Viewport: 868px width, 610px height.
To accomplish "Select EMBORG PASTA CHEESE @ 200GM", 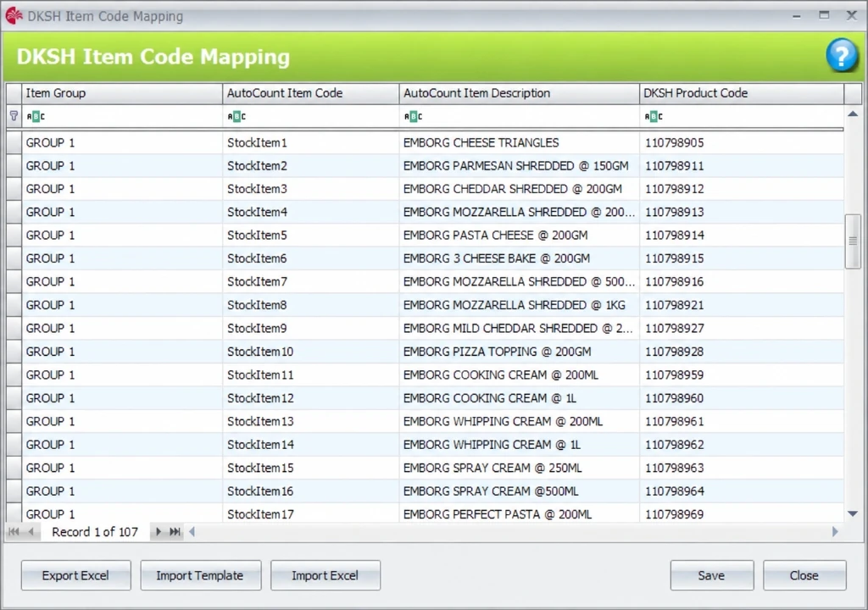I will click(520, 236).
